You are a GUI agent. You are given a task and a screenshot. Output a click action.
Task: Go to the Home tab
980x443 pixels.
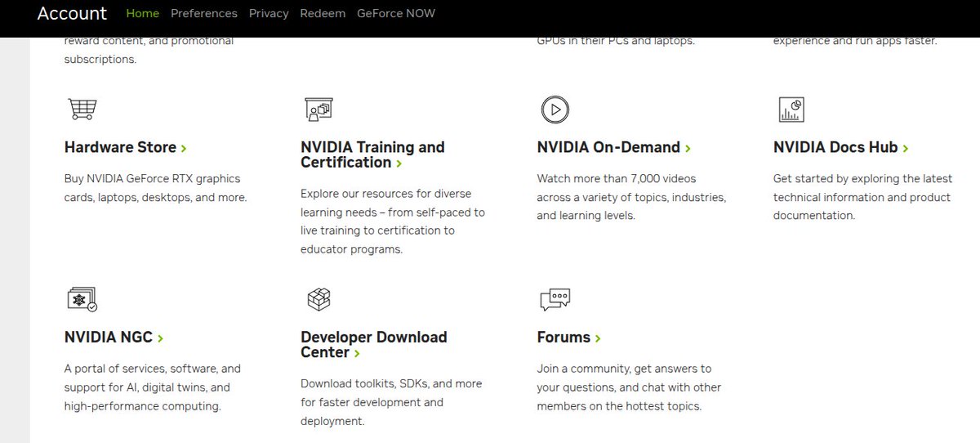pos(143,13)
